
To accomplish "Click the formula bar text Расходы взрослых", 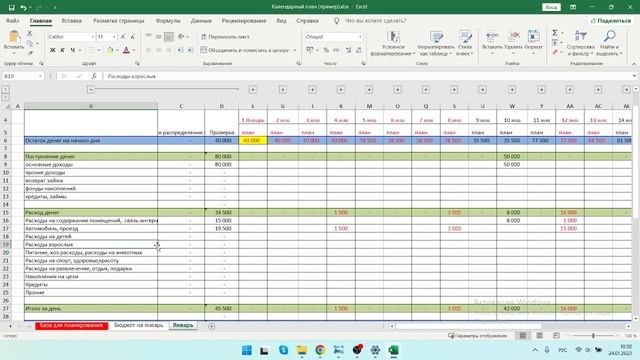I will pos(132,76).
